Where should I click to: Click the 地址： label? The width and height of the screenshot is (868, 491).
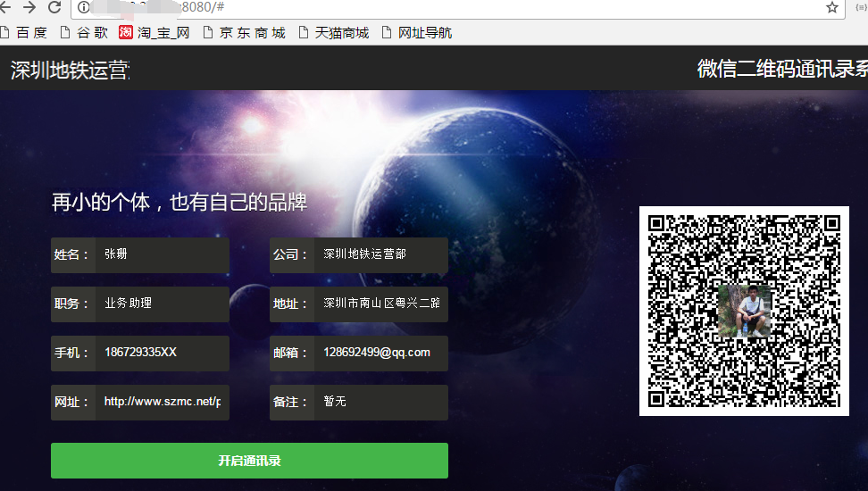coord(290,304)
